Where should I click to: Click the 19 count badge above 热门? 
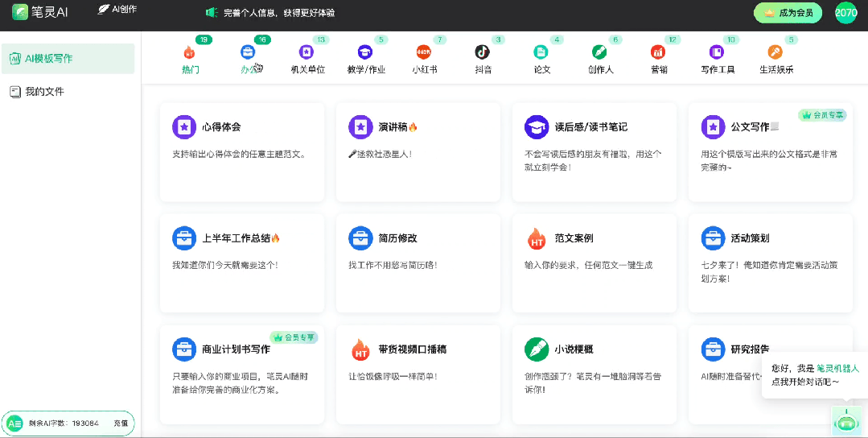coord(204,39)
